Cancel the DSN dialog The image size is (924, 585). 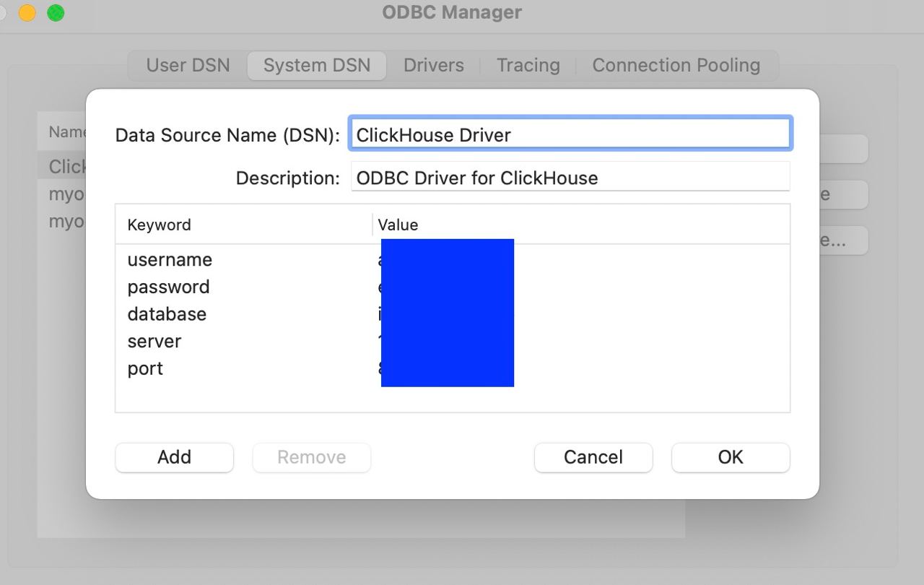point(593,457)
